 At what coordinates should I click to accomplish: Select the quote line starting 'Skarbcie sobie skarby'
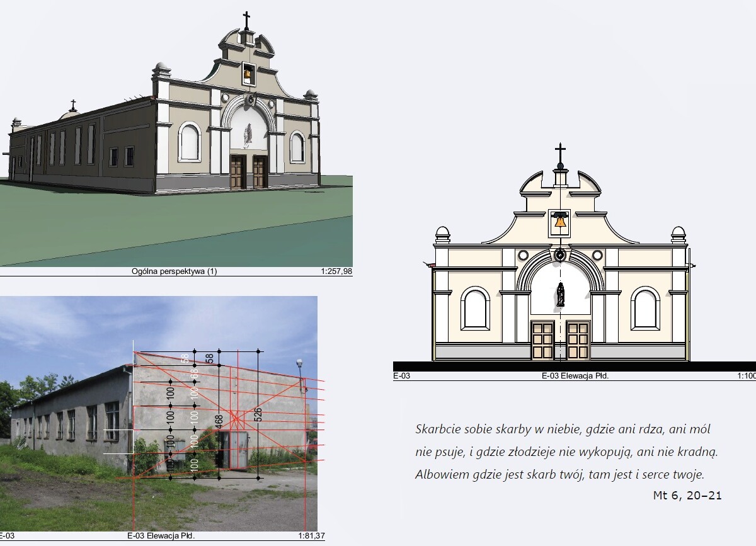click(x=563, y=429)
